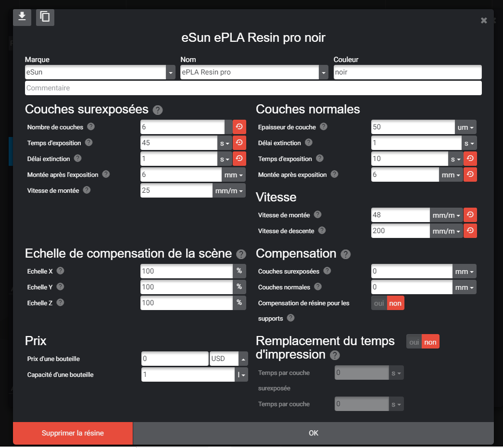Enable 'oui' for support resin compensation
The height and width of the screenshot is (448, 503).
(x=379, y=303)
